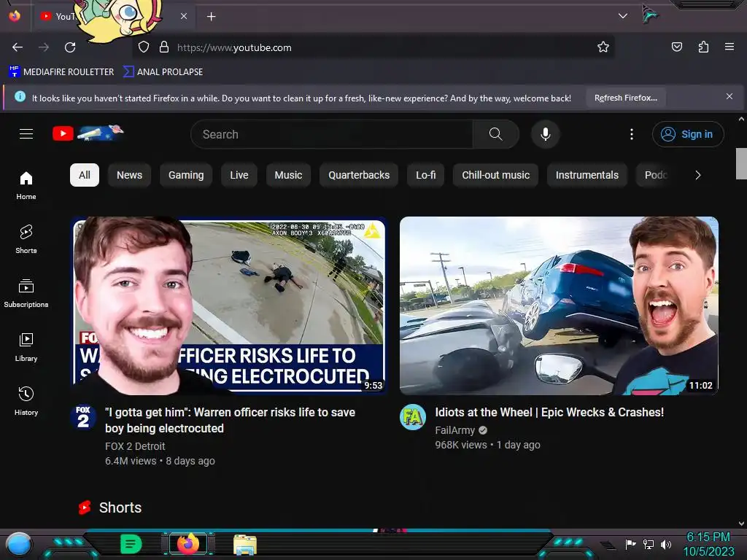This screenshot has width=747, height=560.
Task: Click the Start orb button
Action: (x=18, y=544)
